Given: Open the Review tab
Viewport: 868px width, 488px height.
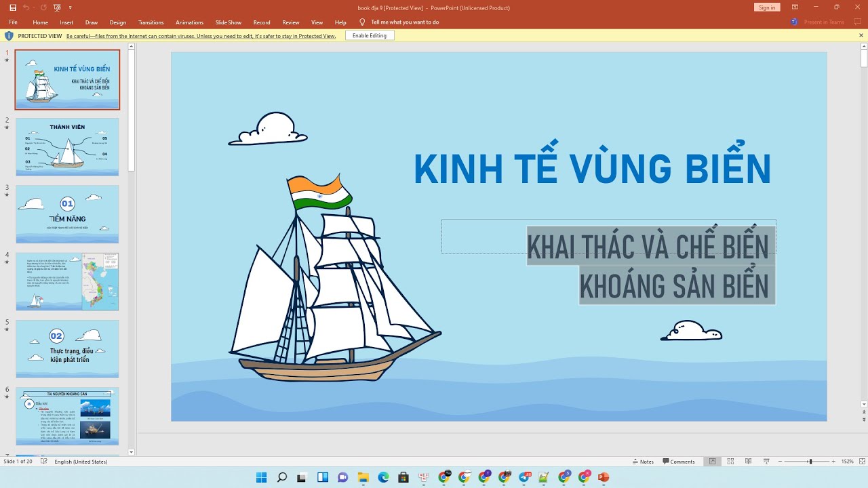Looking at the screenshot, I should [291, 22].
